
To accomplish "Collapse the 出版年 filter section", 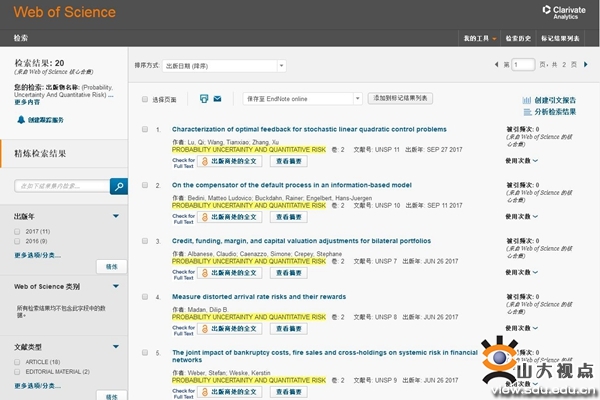I will point(116,216).
